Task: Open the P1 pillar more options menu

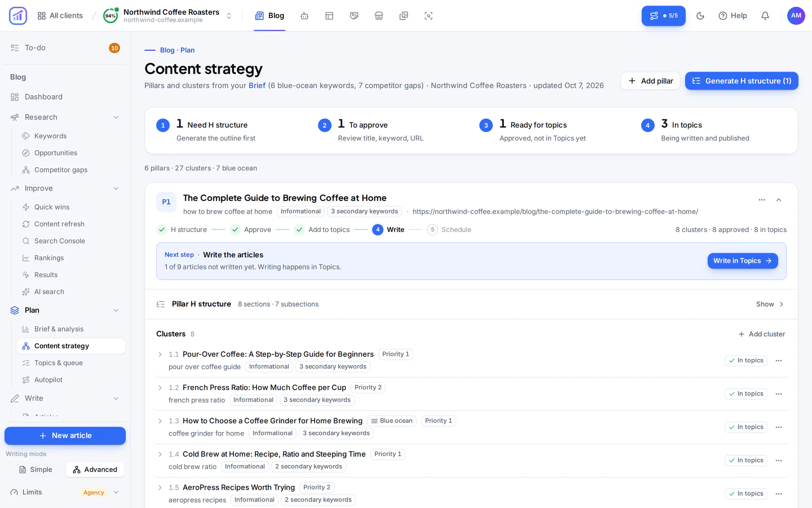Action: (x=762, y=200)
